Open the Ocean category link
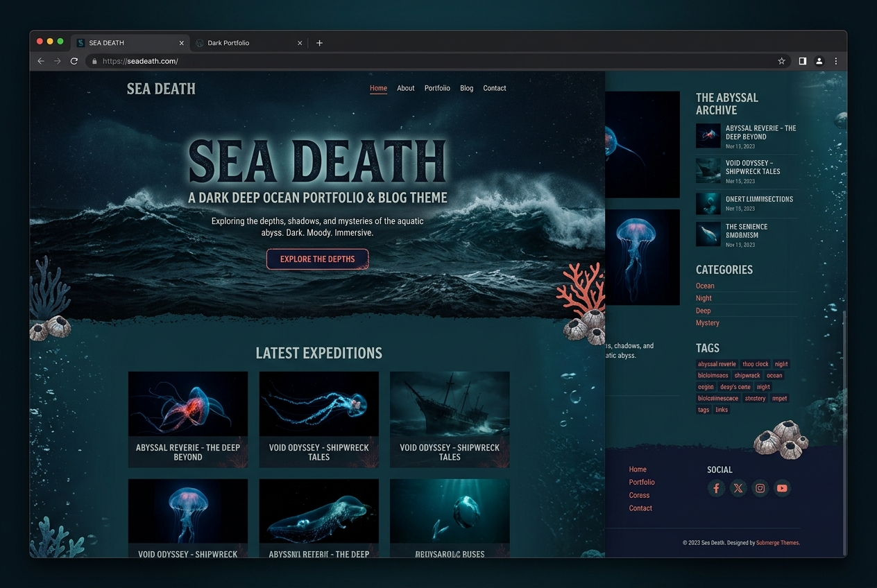The image size is (877, 588). pos(705,286)
